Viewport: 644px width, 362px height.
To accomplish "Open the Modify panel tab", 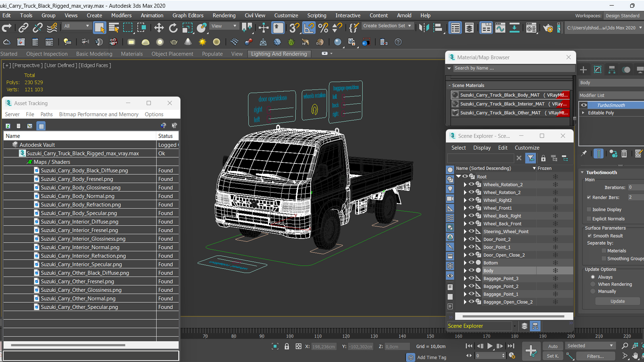I will [x=598, y=70].
